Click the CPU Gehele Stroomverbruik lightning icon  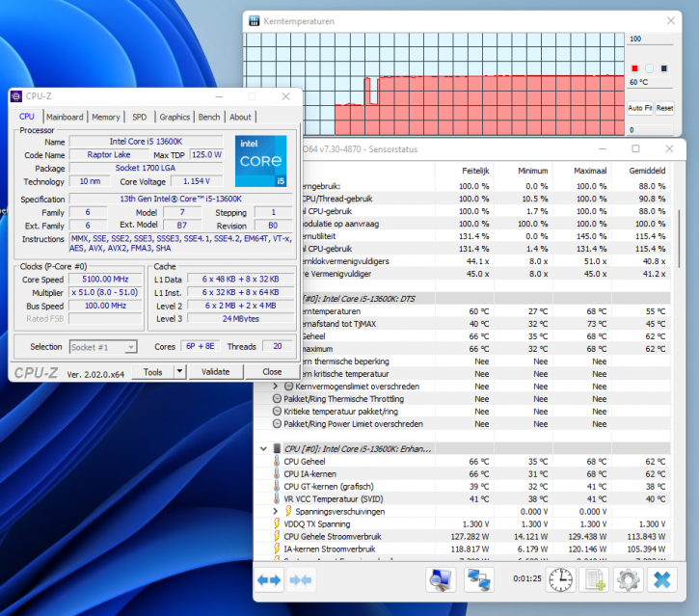click(277, 536)
